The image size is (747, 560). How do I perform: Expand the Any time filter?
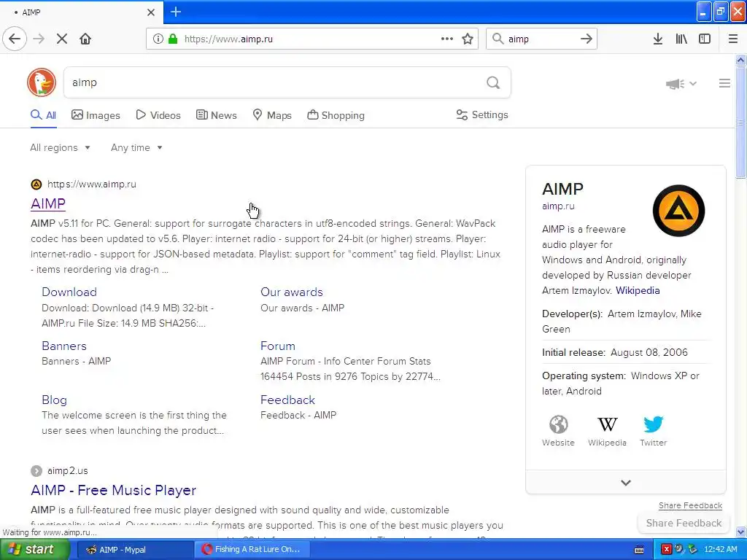pos(136,147)
